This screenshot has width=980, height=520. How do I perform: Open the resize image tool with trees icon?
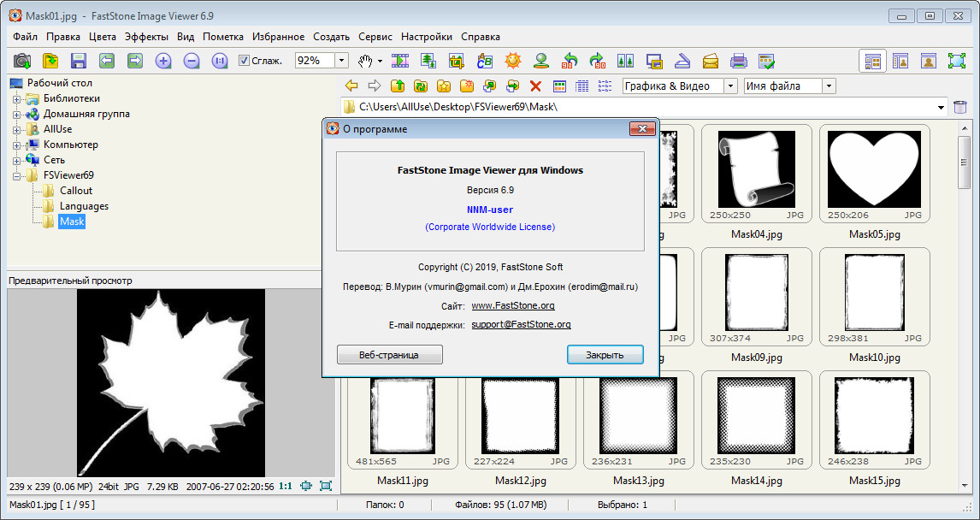428,61
